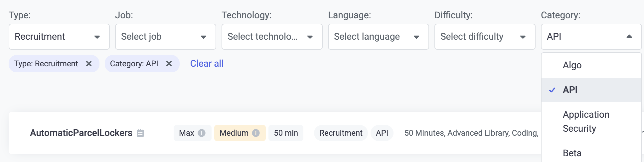Click the 50 min duration badge

click(286, 133)
